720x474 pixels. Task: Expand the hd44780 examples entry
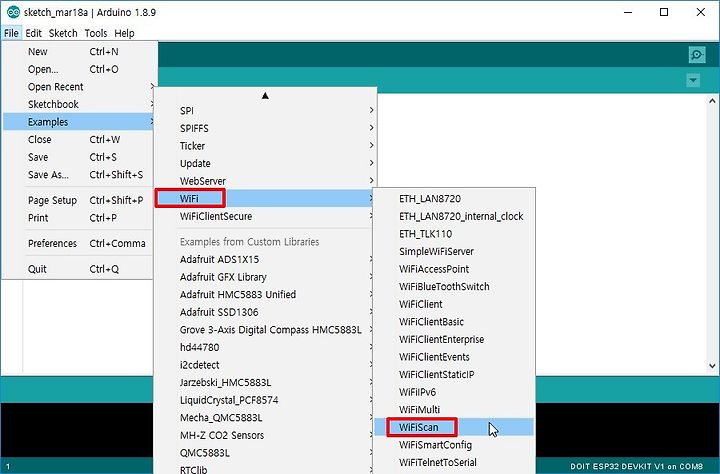(x=265, y=347)
